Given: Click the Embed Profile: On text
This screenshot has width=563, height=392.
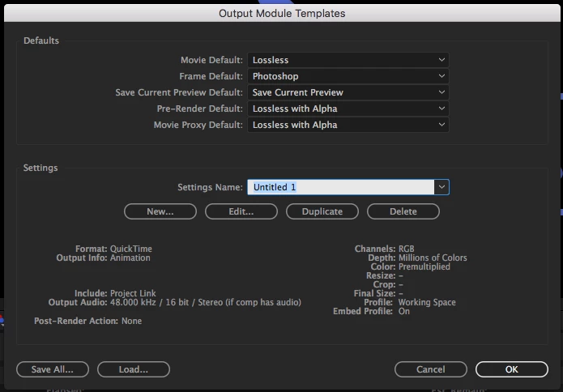Looking at the screenshot, I should [372, 311].
